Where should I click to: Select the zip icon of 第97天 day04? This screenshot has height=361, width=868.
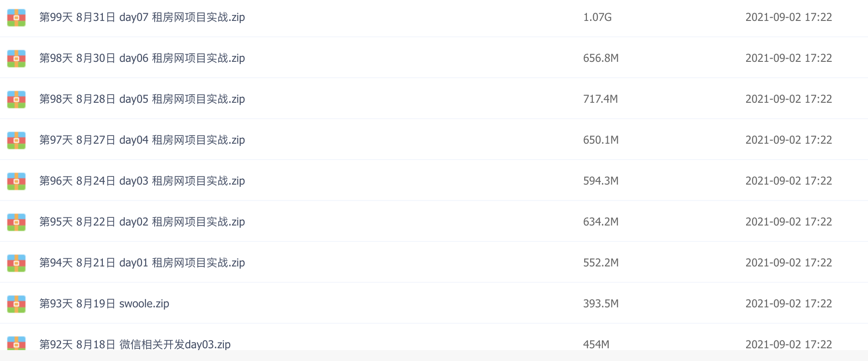point(16,140)
